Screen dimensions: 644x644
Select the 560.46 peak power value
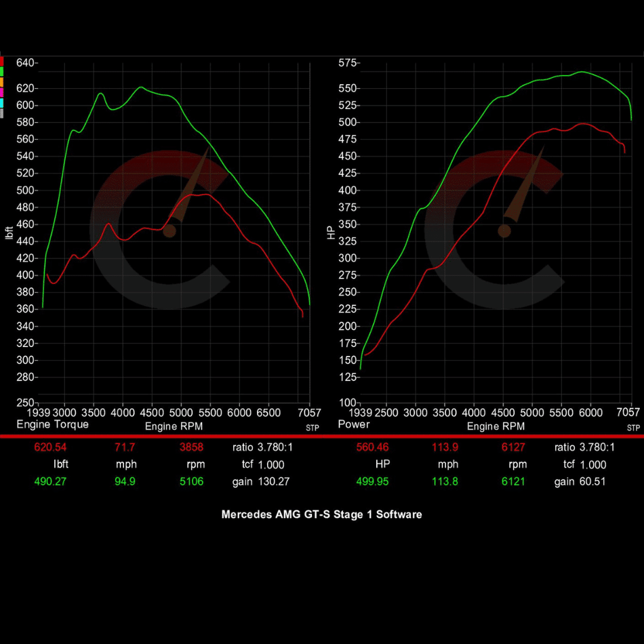pos(374,447)
